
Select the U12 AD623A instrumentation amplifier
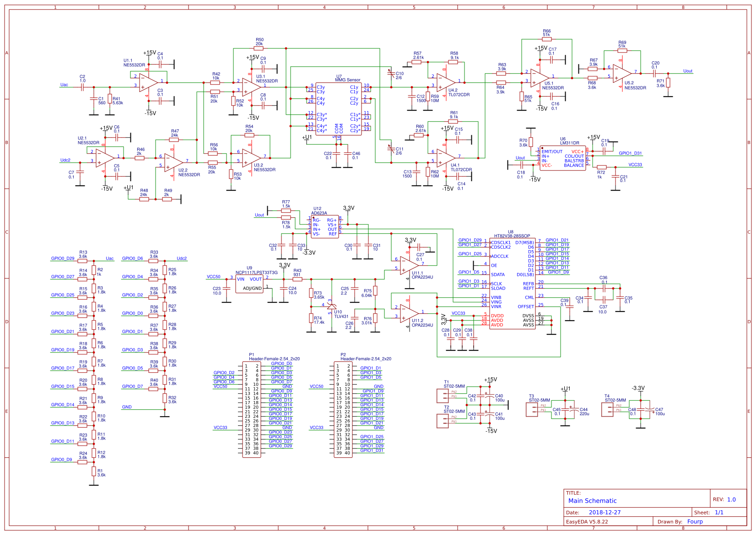325,226
